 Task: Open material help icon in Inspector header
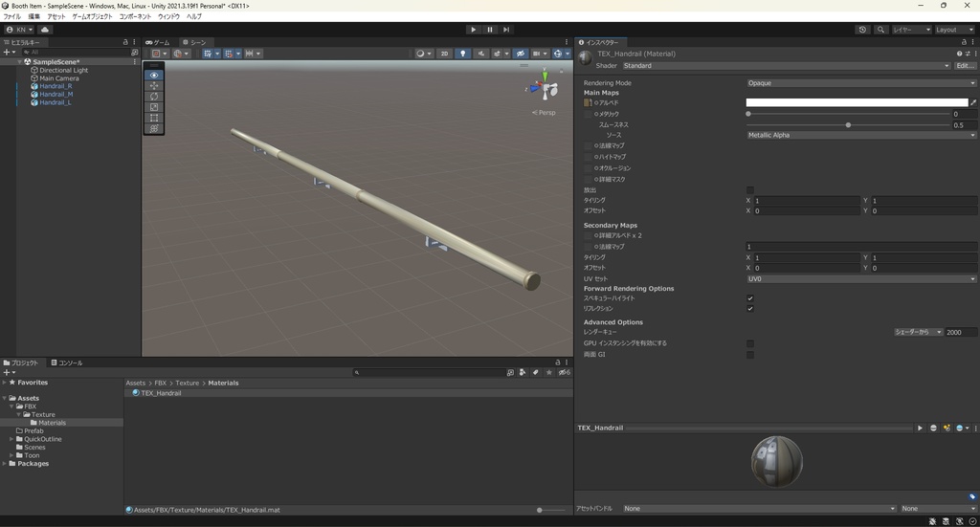tap(959, 54)
